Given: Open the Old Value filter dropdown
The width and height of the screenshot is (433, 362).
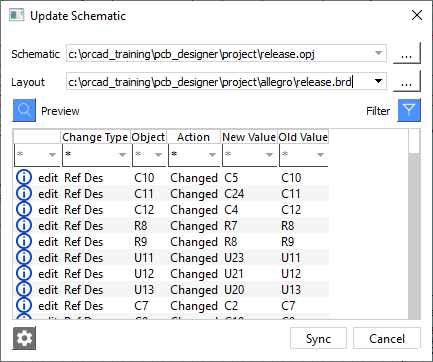Looking at the screenshot, I should pyautogui.click(x=320, y=155).
